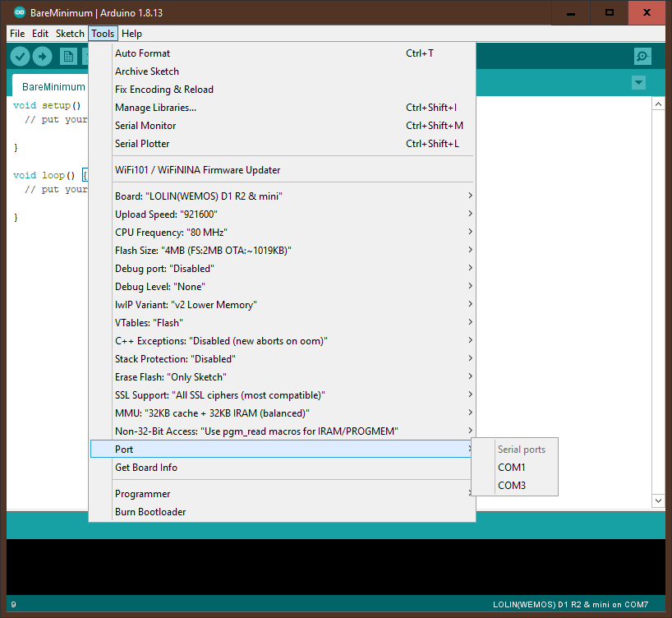Click the Arduino logo in title bar
Viewport: 672px width, 618px height.
coord(20,12)
